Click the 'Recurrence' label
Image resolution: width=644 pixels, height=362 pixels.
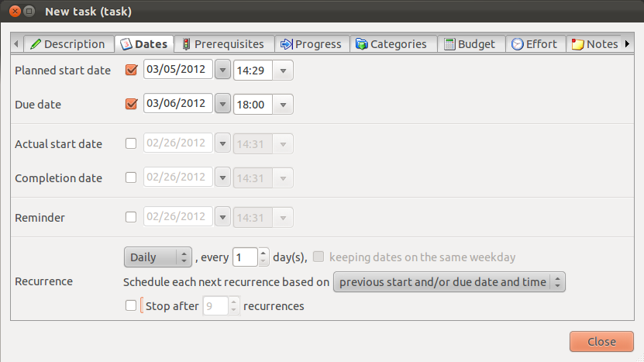point(44,281)
